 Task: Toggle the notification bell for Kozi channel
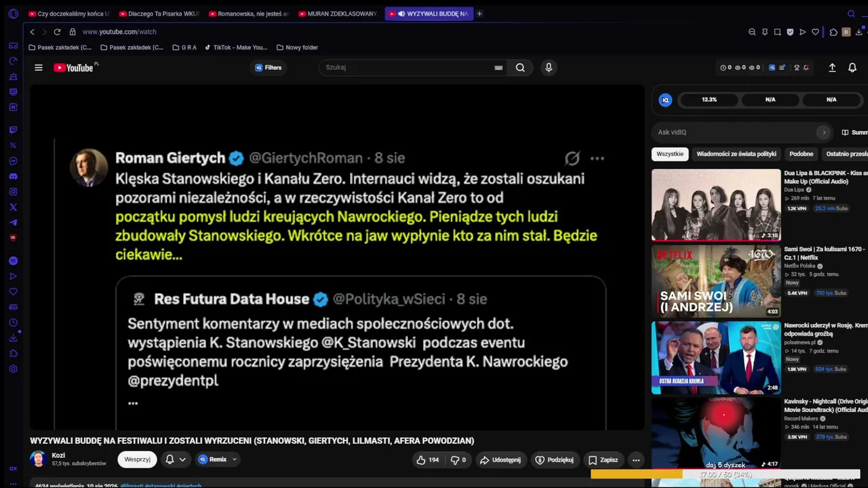(x=170, y=460)
